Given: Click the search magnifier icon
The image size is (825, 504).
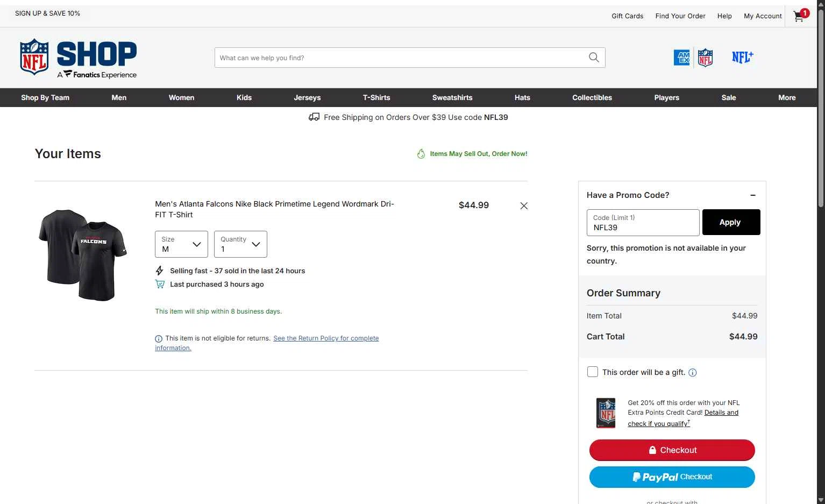Looking at the screenshot, I should point(594,58).
